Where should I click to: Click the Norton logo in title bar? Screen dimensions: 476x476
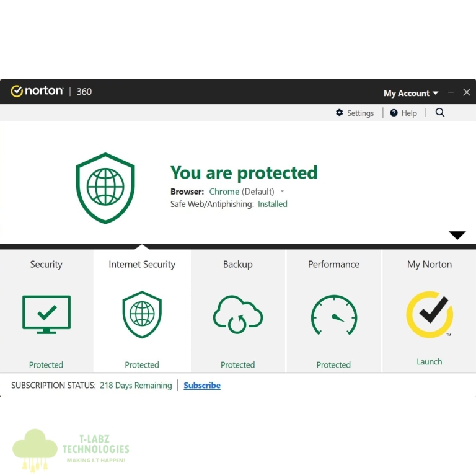37,91
